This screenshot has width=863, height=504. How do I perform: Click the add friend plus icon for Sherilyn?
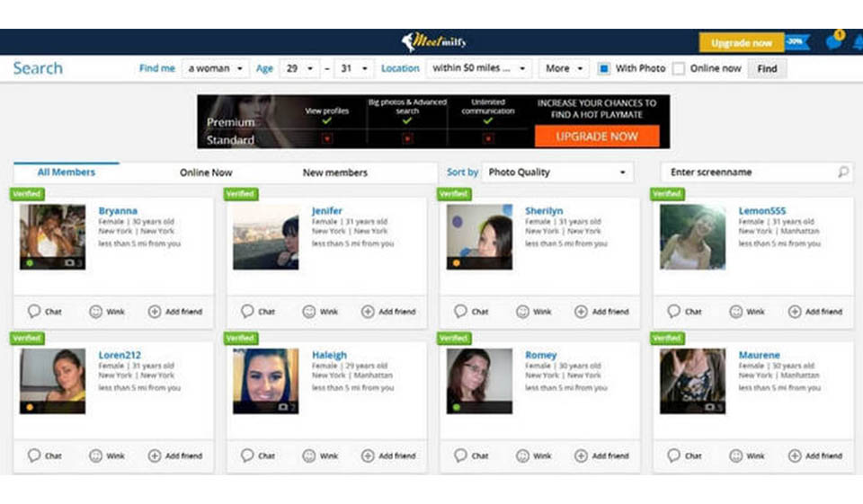click(581, 312)
